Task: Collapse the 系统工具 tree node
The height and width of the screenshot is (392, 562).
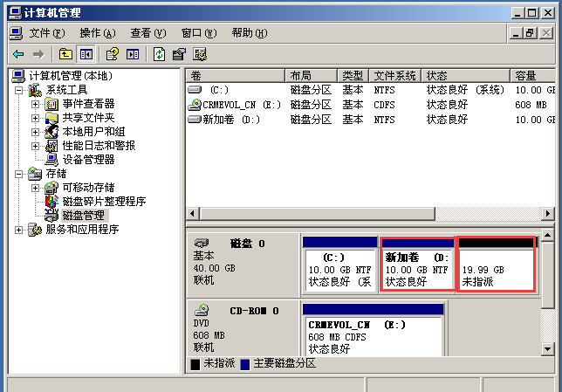Action: pyautogui.click(x=18, y=90)
